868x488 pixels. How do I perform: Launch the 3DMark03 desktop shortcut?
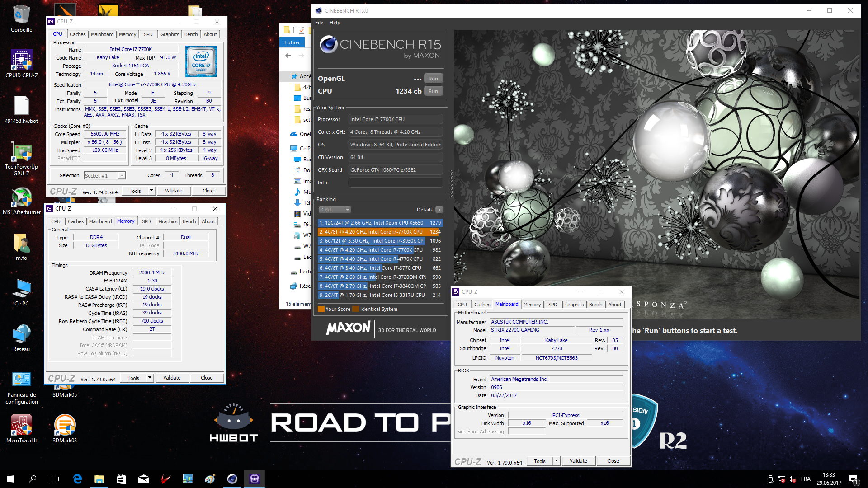click(65, 429)
